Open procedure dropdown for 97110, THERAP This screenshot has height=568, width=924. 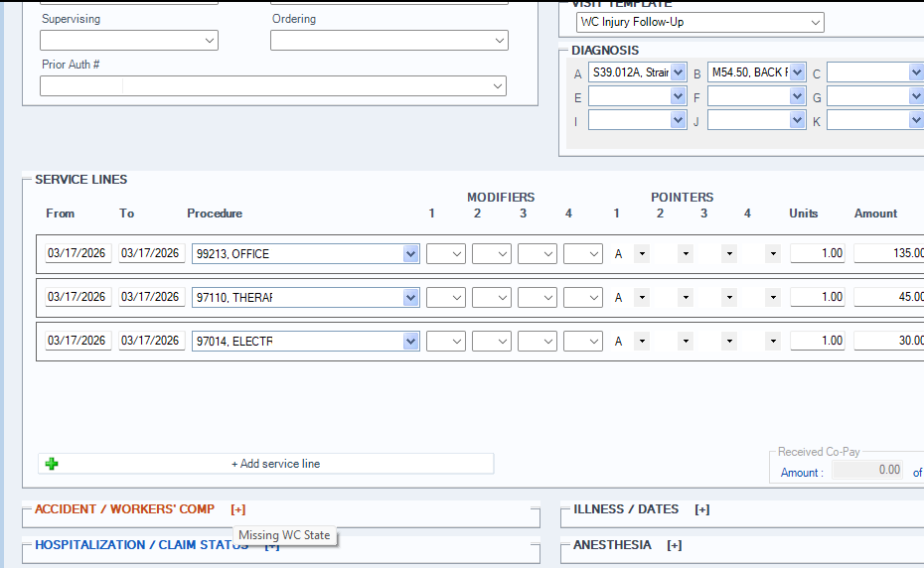click(410, 298)
